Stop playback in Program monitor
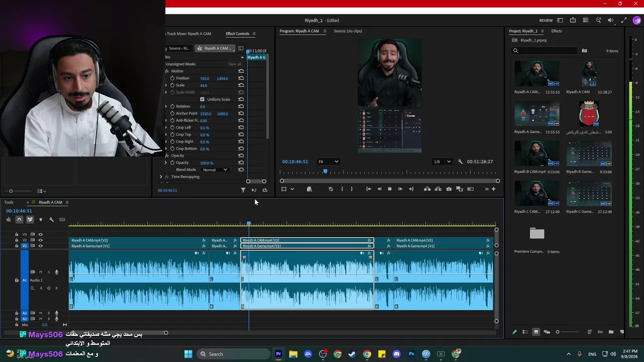The width and height of the screenshot is (644, 362). pyautogui.click(x=389, y=189)
